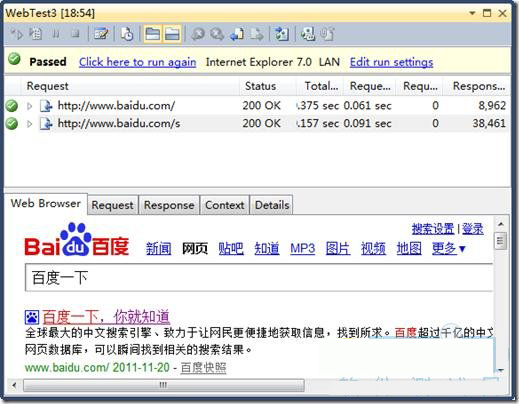Screen dimensions: 519x404
Task: Open the 百度快照 cached link
Action: [x=203, y=368]
